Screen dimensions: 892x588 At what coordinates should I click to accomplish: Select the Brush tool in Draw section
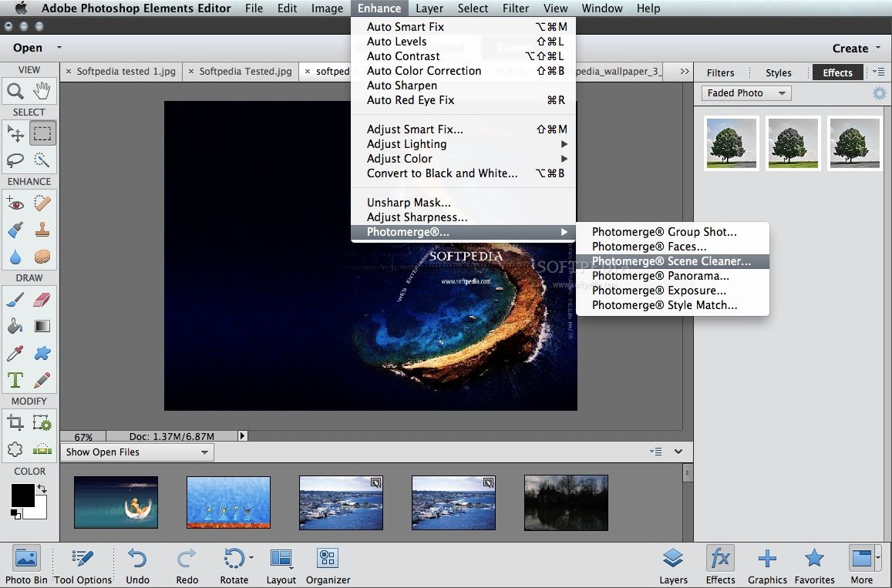[15, 299]
